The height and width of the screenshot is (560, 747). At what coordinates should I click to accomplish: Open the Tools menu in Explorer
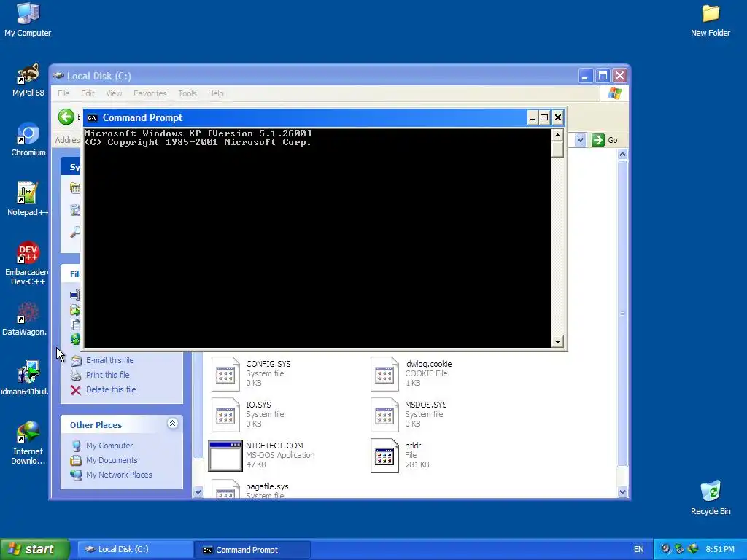click(x=187, y=93)
